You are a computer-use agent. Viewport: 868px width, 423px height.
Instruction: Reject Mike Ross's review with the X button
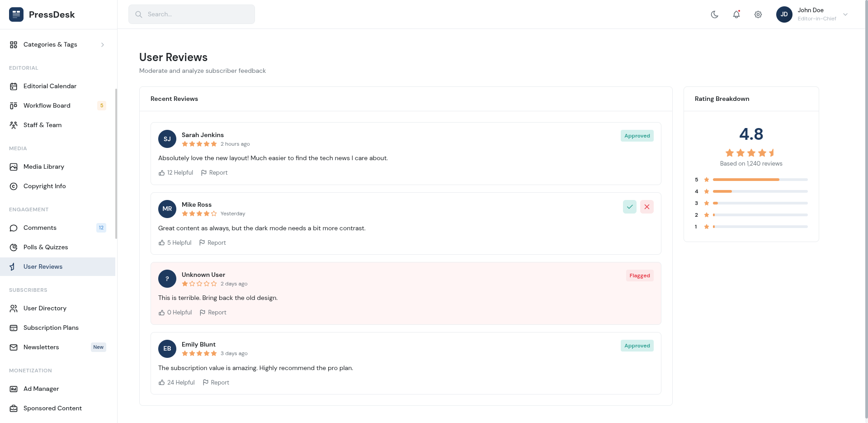pyautogui.click(x=646, y=207)
